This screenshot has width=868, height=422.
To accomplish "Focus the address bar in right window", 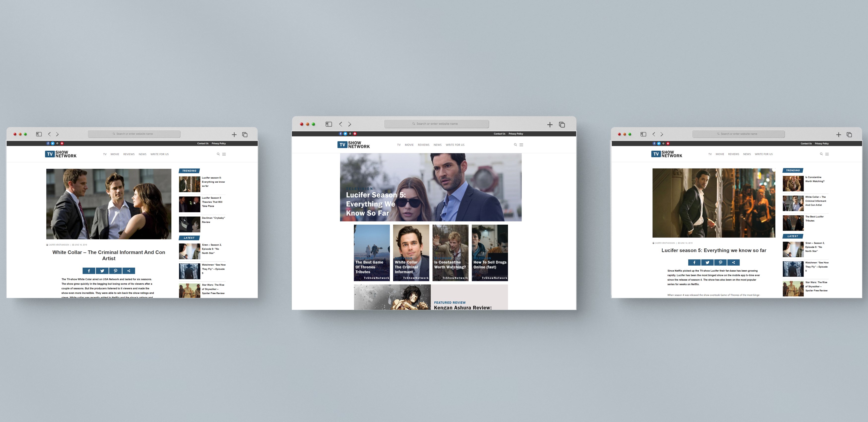I will click(x=738, y=134).
